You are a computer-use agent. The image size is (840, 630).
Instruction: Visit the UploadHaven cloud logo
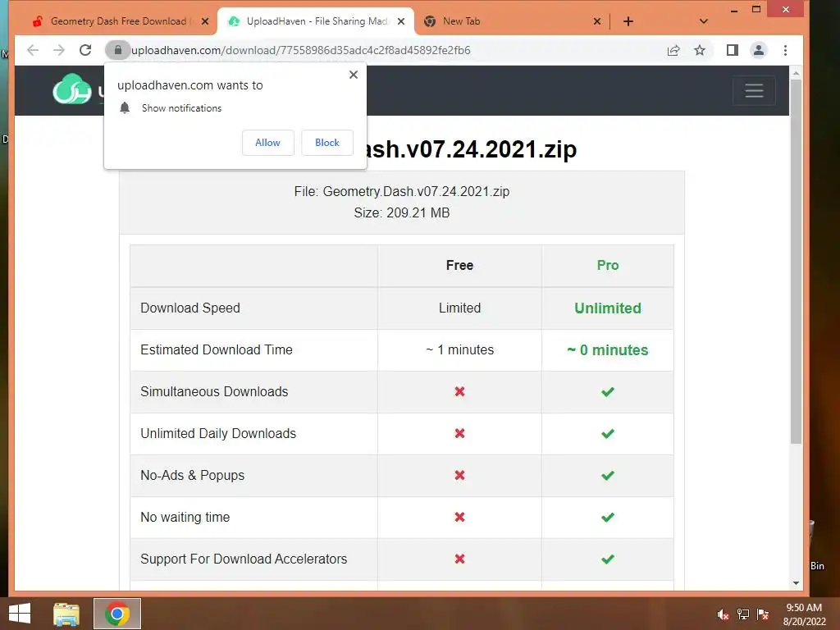pyautogui.click(x=72, y=89)
